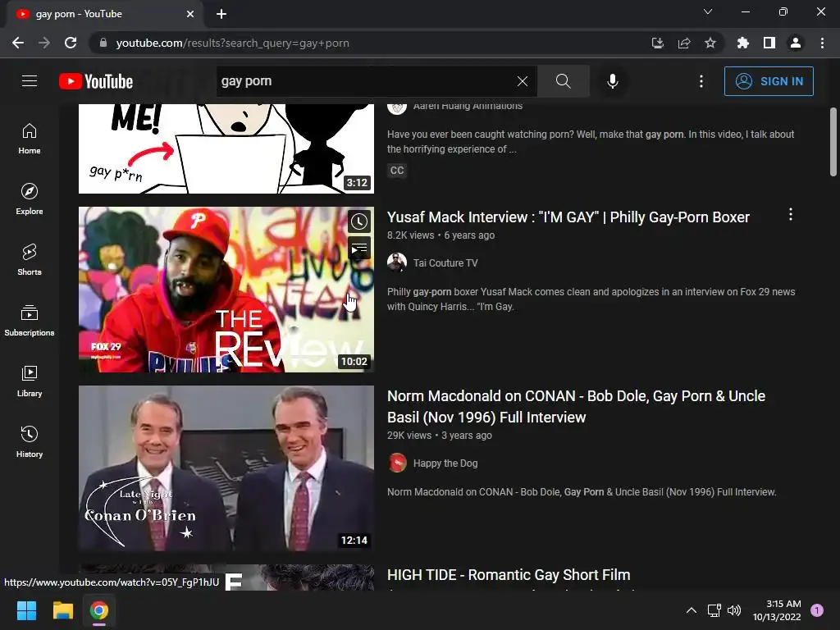Open Explore in the sidebar

click(30, 199)
